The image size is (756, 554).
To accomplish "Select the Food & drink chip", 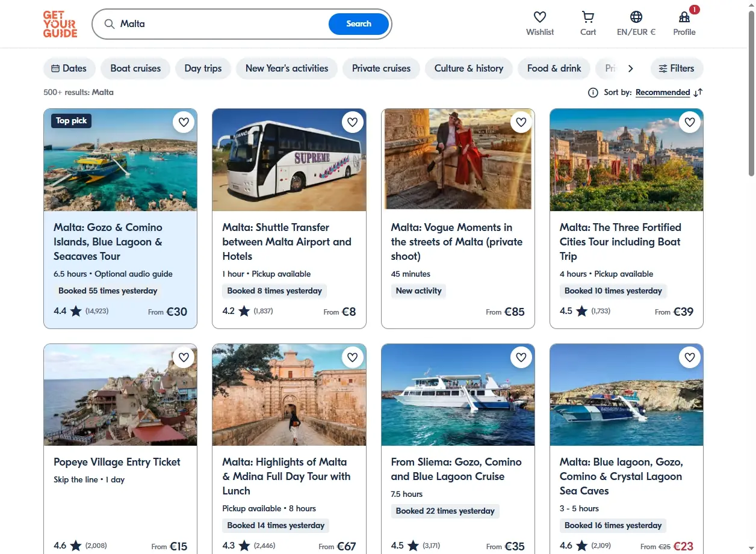I will tap(554, 69).
